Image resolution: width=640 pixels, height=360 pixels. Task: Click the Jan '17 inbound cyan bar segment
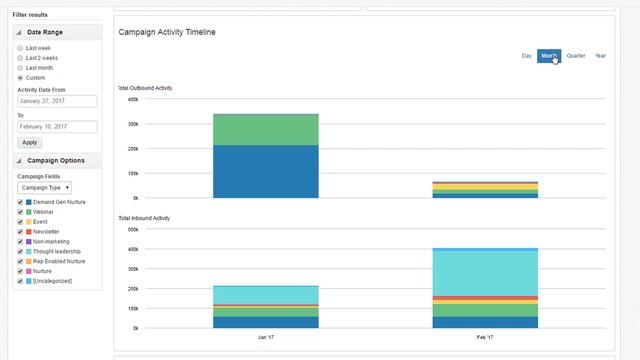266,295
